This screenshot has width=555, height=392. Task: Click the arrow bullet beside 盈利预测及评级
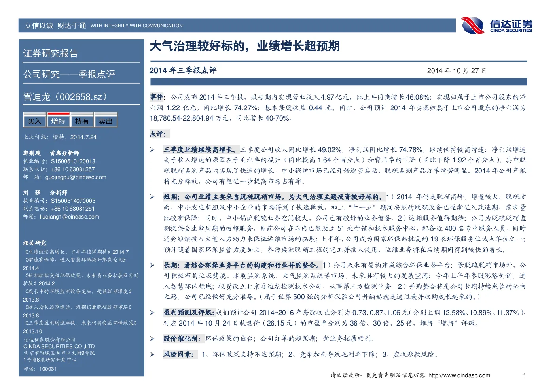click(152, 313)
